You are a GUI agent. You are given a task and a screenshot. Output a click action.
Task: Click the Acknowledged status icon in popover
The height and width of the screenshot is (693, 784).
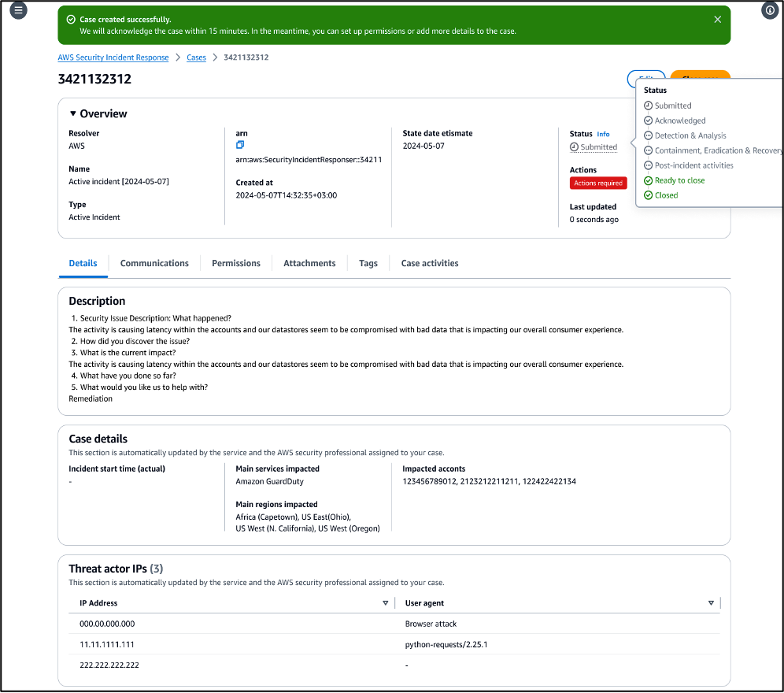tap(648, 120)
